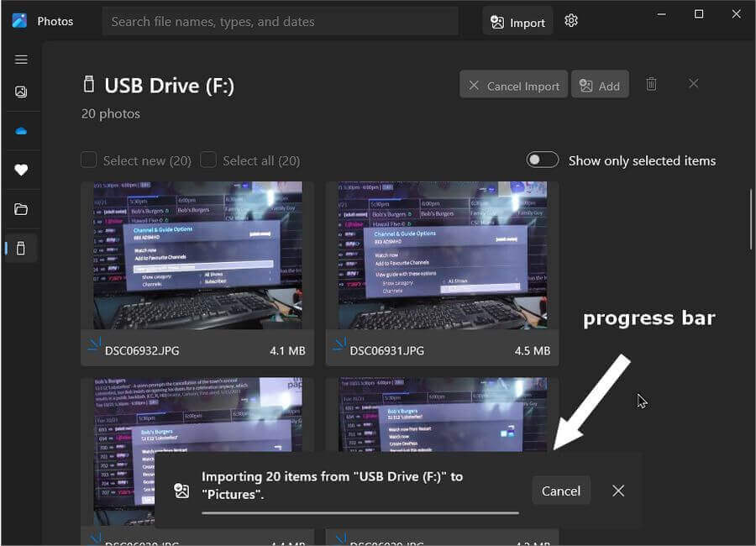
Task: Open Folders section in sidebar
Action: (x=21, y=209)
